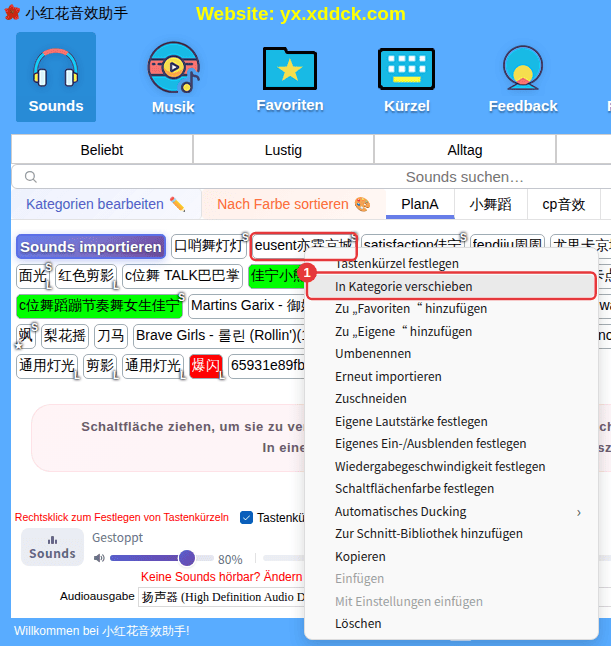Click Kategorien bearbeiten button
Screen dimensions: 611x646
coord(106,204)
